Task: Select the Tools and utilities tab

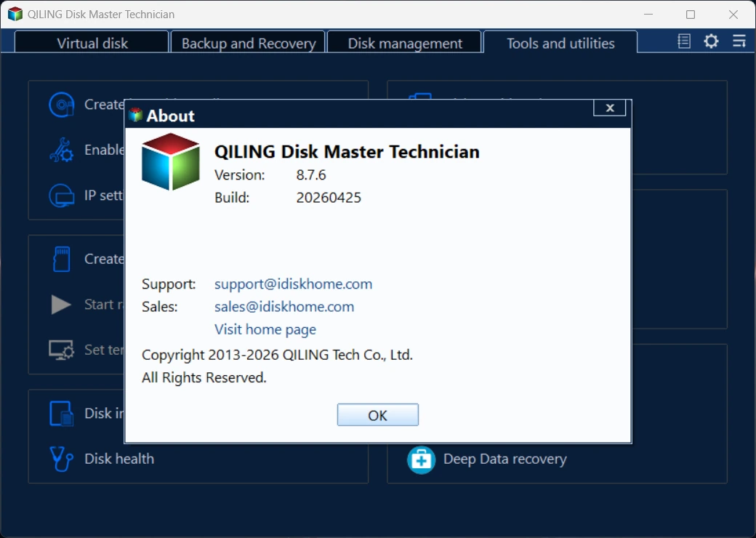Action: (560, 43)
